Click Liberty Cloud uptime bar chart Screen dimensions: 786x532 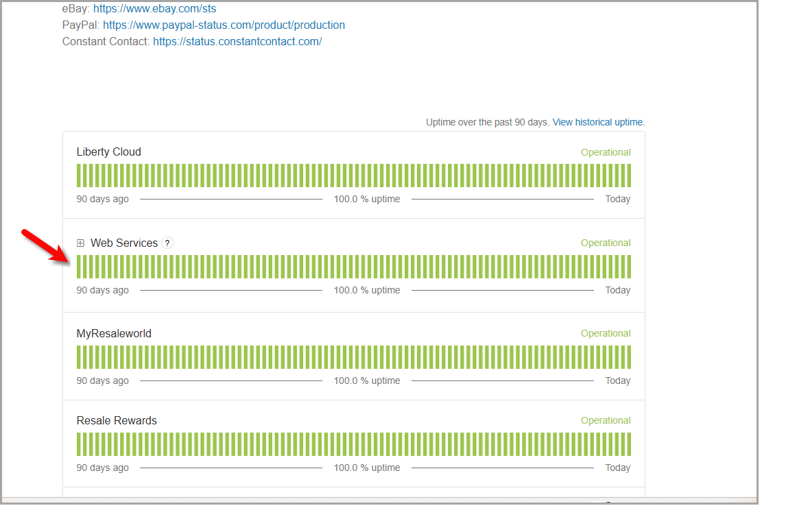click(353, 176)
